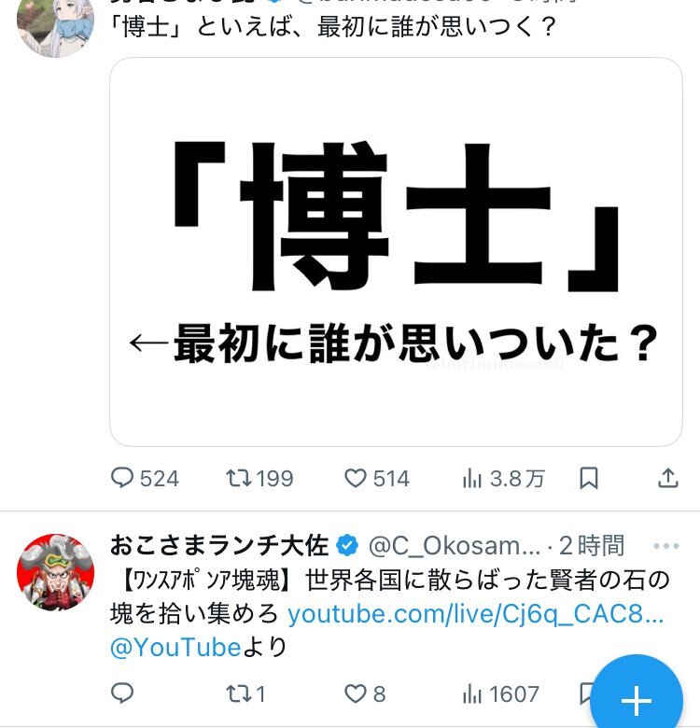Open the first tweet author's avatar
The height and width of the screenshot is (728, 700).
(x=56, y=23)
